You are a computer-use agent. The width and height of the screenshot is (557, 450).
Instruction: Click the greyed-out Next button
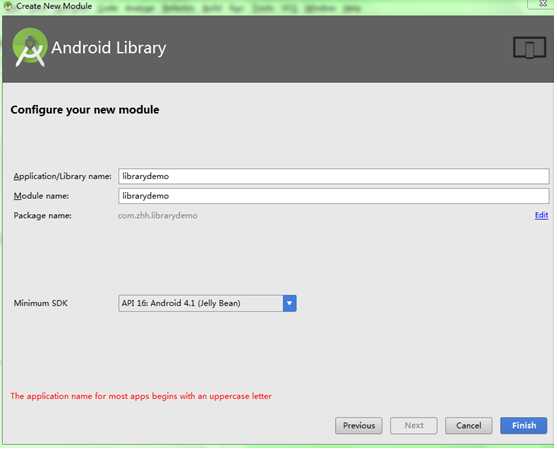click(414, 425)
